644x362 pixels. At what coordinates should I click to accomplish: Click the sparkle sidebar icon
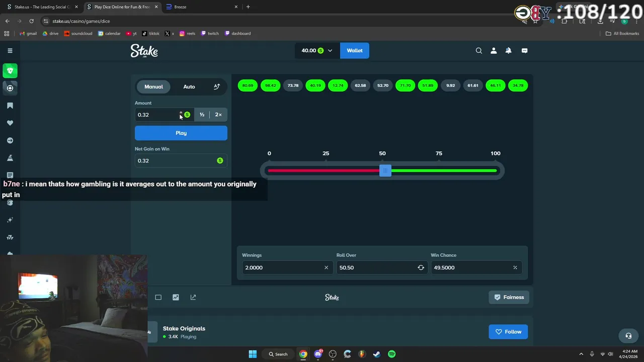[10, 220]
